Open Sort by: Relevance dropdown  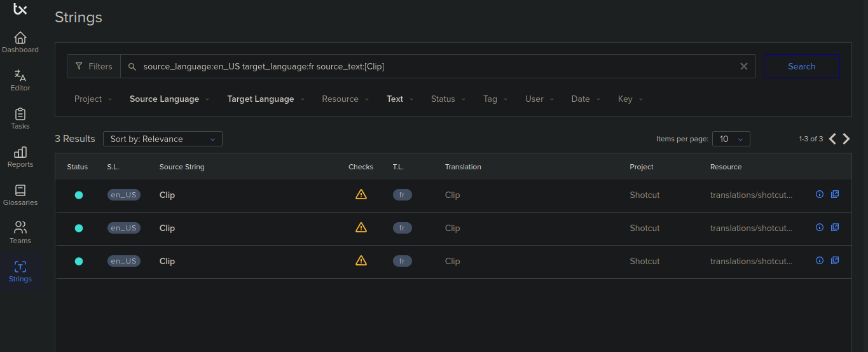click(163, 139)
